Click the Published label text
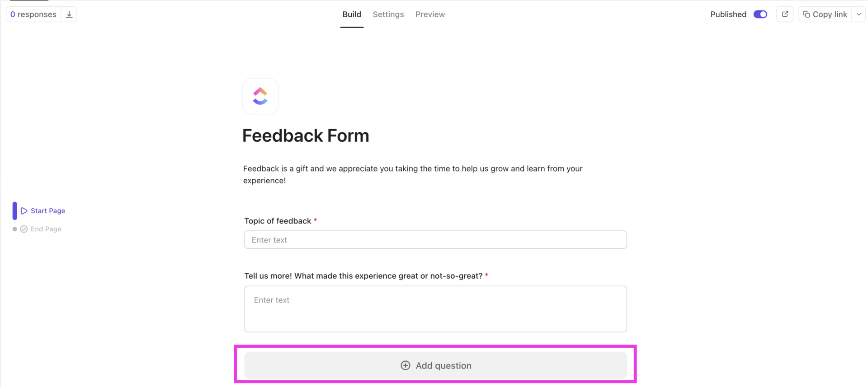The width and height of the screenshot is (868, 387). [x=728, y=14]
